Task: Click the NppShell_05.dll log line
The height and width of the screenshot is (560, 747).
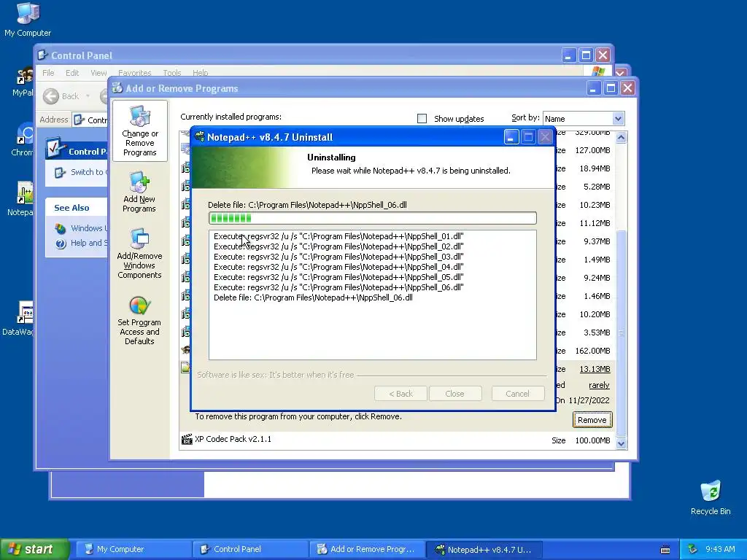Action: point(338,277)
